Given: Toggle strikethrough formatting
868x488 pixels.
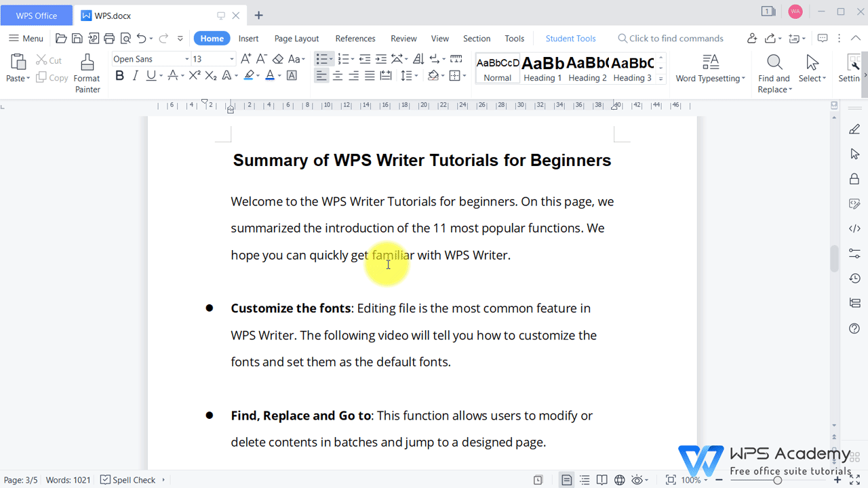Looking at the screenshot, I should click(173, 75).
